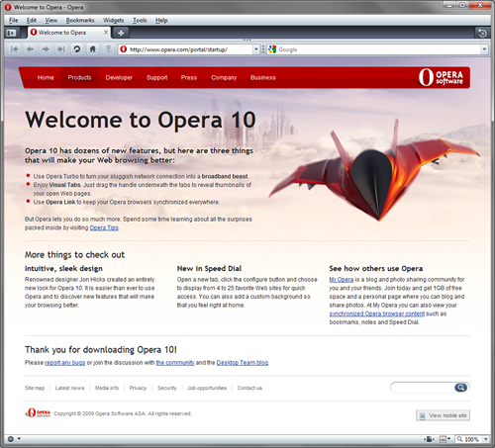Click Media info in the footer
Screen dimensions: 495x448
(107, 388)
